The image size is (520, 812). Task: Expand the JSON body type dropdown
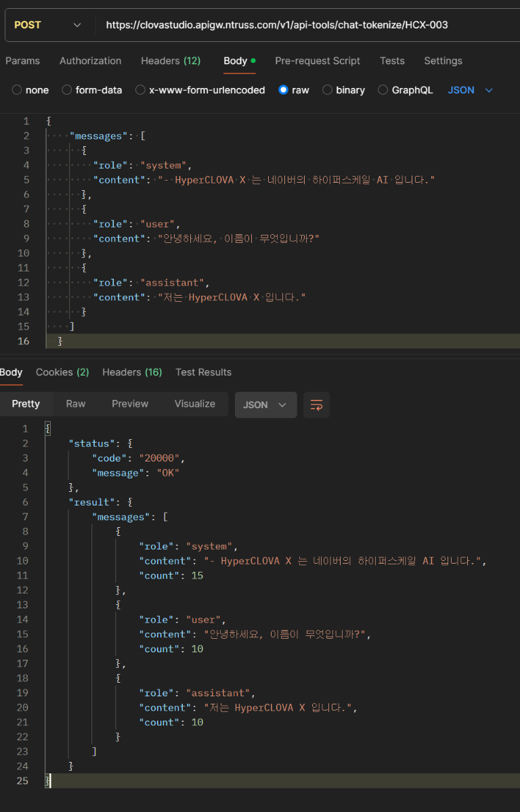(x=471, y=90)
